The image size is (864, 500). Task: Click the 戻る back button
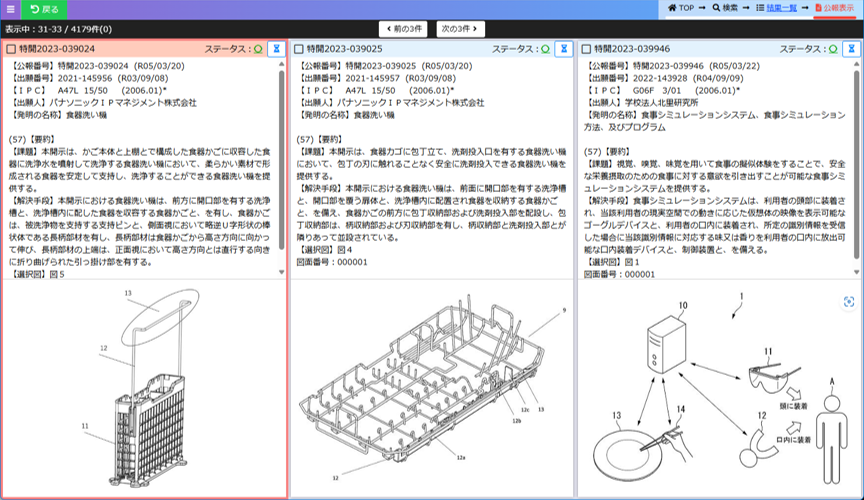click(x=44, y=9)
